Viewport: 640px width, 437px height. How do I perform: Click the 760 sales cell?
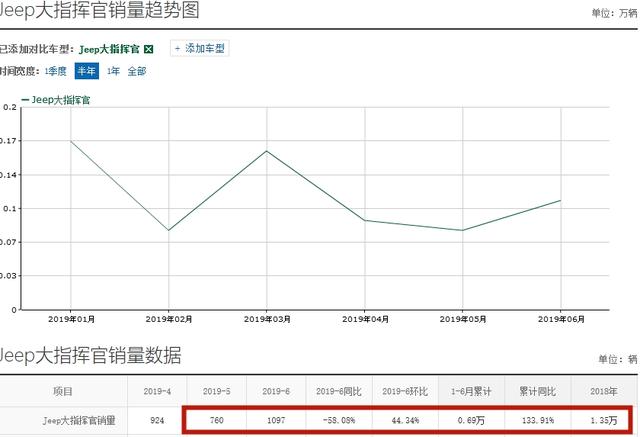pyautogui.click(x=217, y=420)
